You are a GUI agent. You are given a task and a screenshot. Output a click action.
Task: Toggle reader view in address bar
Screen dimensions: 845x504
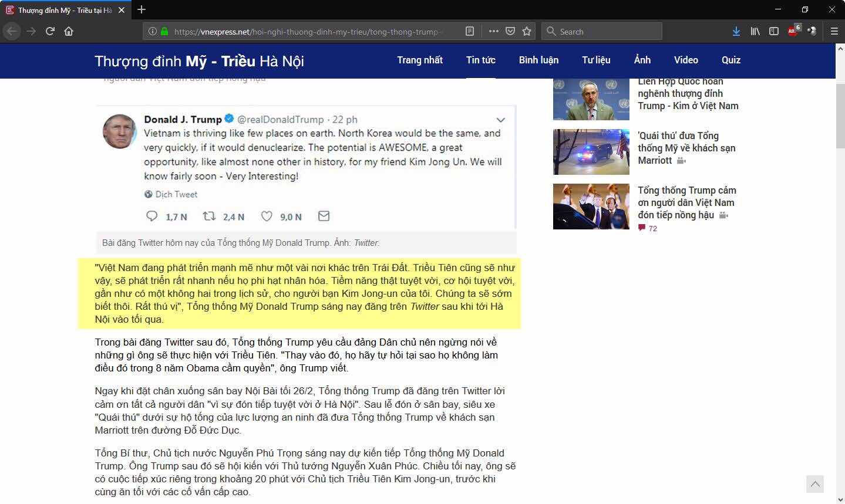pyautogui.click(x=470, y=31)
